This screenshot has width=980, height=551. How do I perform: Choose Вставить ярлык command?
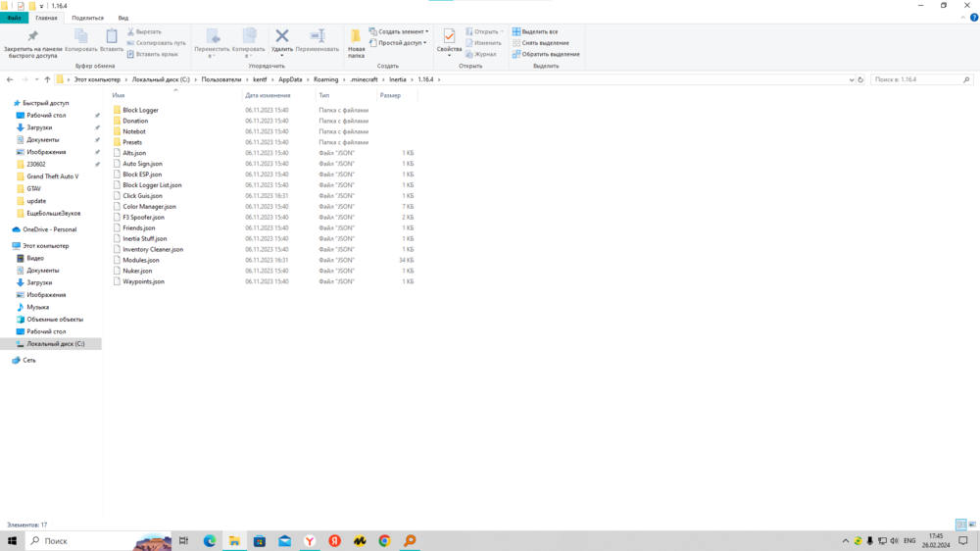point(153,54)
